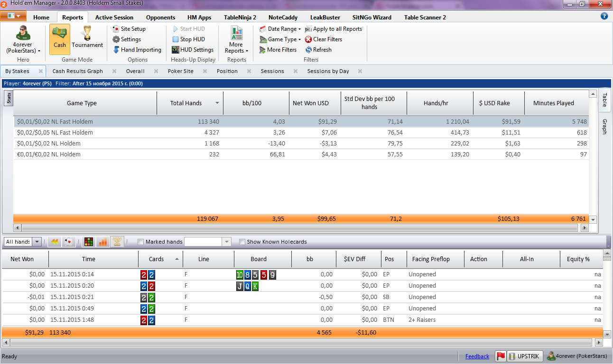Open the Home ribbon tab
The image size is (613, 364).
coord(41,18)
